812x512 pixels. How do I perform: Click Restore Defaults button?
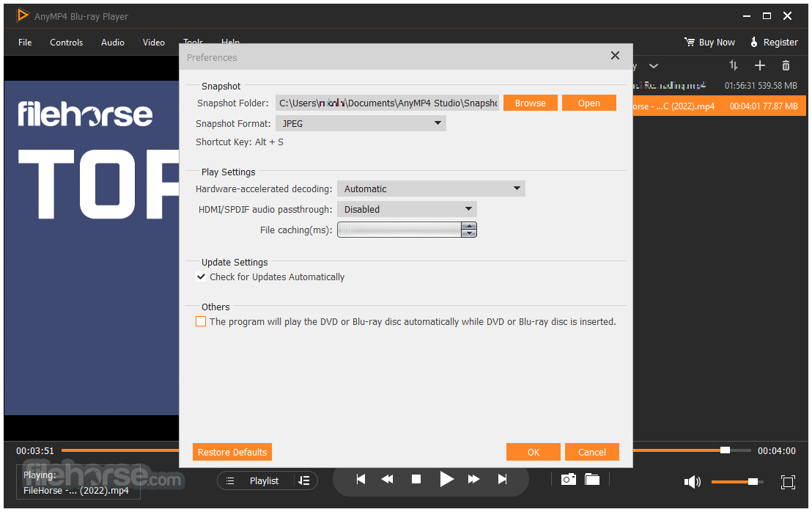click(x=232, y=452)
